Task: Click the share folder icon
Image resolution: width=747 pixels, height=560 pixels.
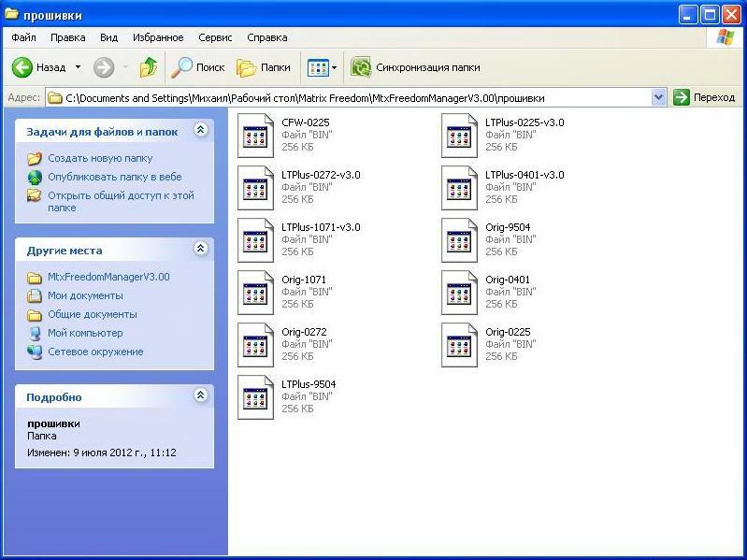Action: click(x=35, y=195)
